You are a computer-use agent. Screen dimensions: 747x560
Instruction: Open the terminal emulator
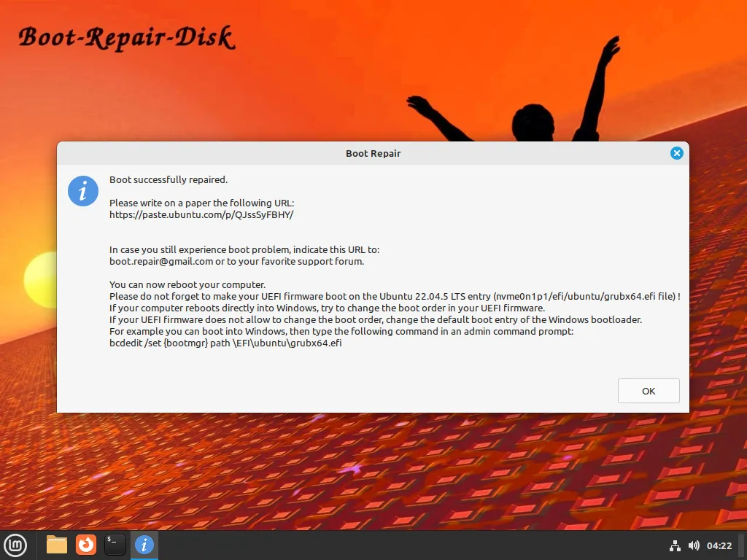click(115, 545)
